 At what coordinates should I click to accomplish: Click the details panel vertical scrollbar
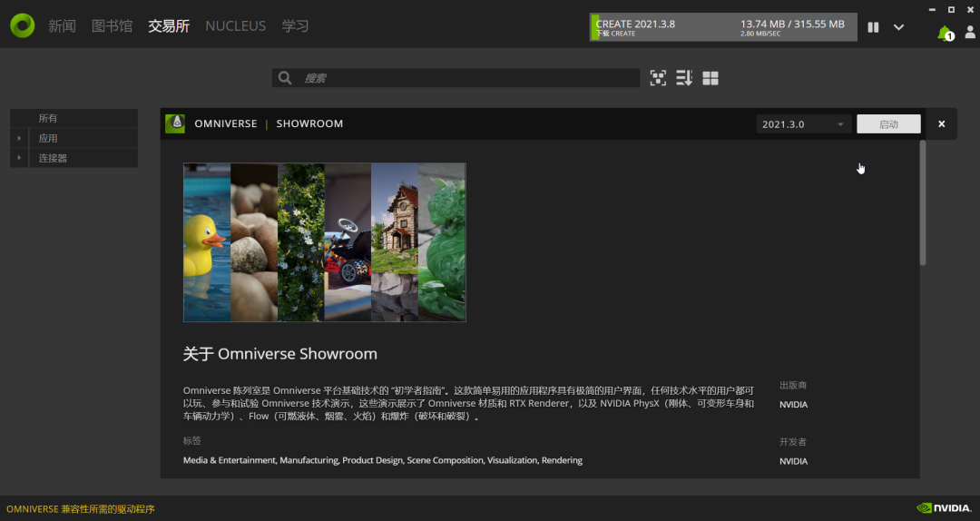pyautogui.click(x=923, y=202)
